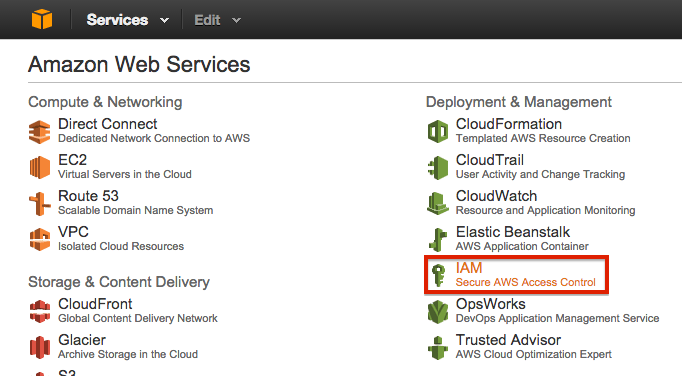Open the VPC service icon
Screen dimensions: 682x376
[40, 239]
